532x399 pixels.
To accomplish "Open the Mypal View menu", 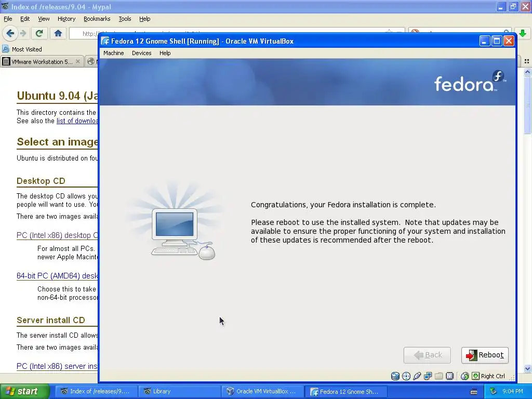I will [44, 19].
